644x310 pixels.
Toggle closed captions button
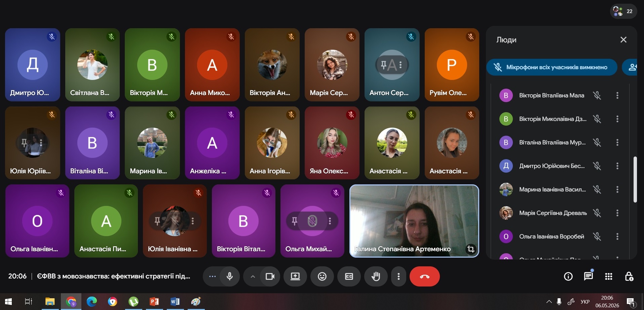(349, 276)
